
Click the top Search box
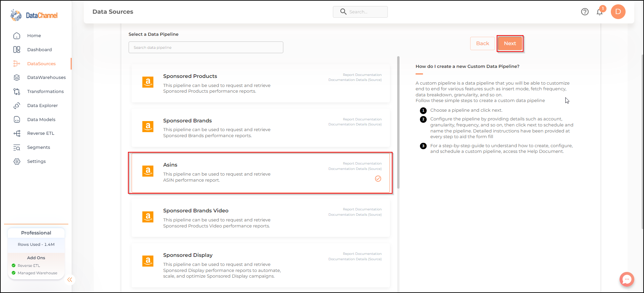tap(360, 12)
